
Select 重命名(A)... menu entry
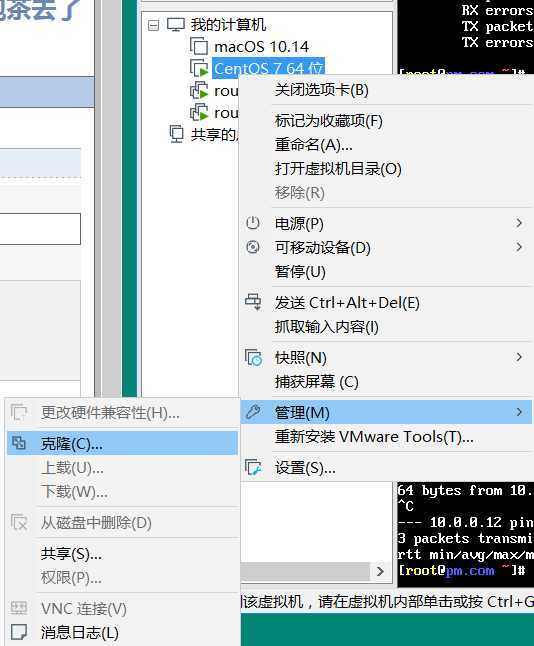[314, 145]
